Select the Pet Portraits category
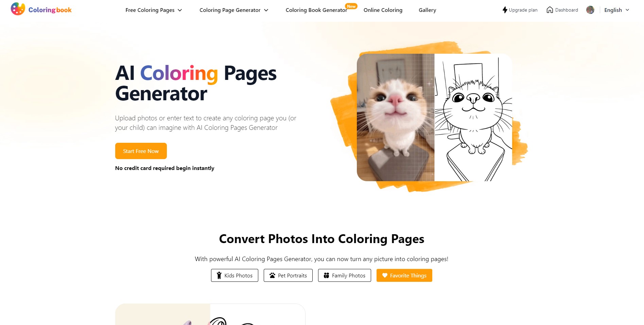This screenshot has width=644, height=325. (288, 275)
